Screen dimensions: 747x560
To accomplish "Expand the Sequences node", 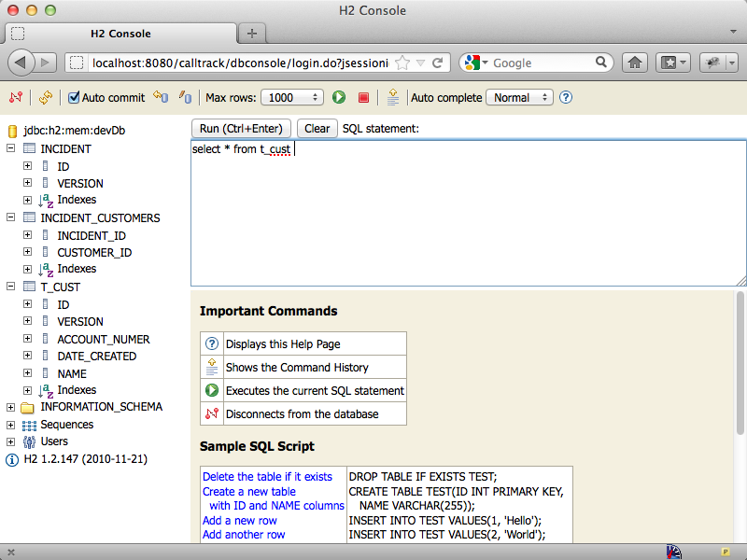I will coord(10,425).
